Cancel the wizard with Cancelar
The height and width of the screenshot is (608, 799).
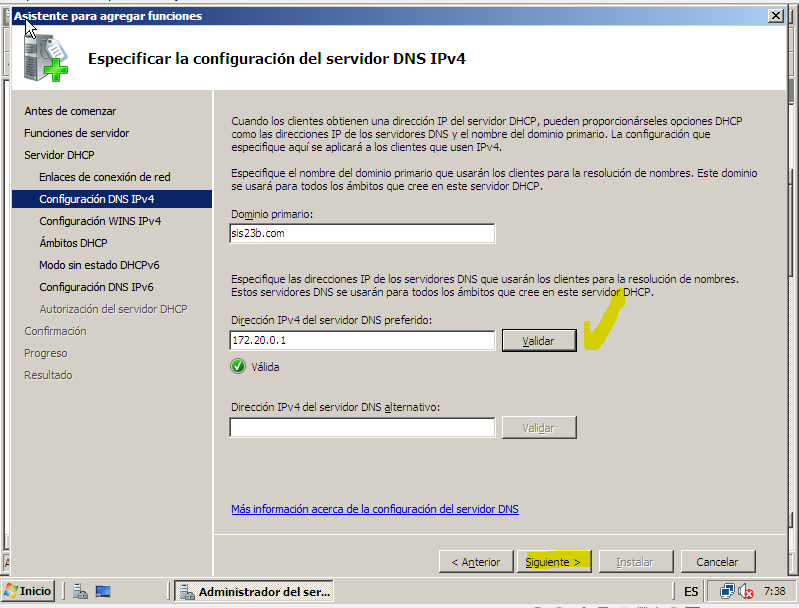click(x=717, y=562)
